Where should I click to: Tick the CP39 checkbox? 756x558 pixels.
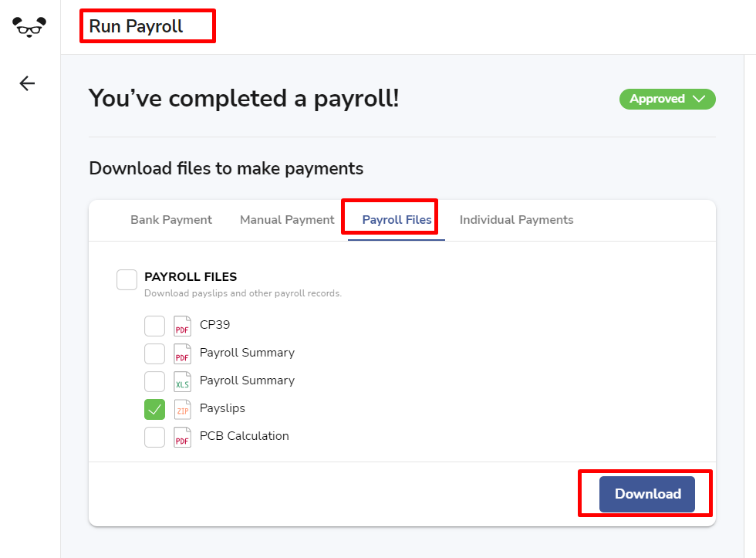point(155,326)
